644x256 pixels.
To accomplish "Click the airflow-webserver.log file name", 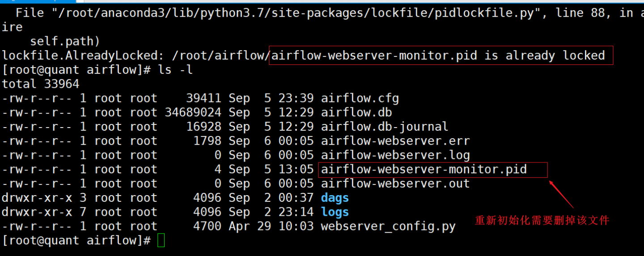I will tap(395, 155).
